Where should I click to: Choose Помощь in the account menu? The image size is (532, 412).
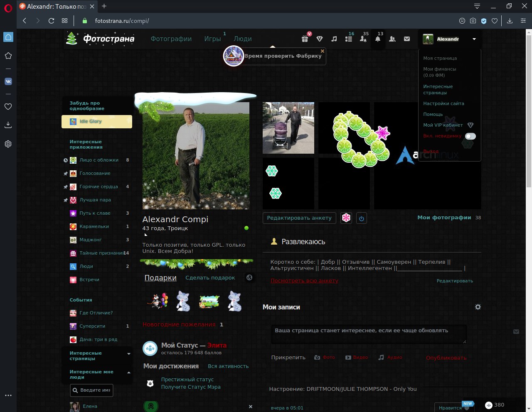click(433, 114)
